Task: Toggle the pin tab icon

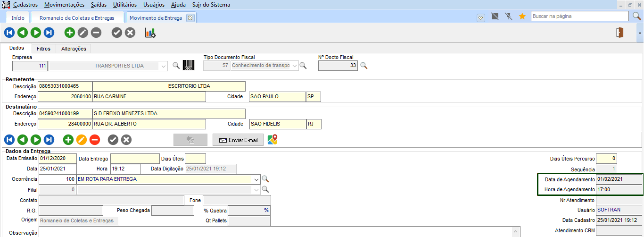Action: coord(508,17)
